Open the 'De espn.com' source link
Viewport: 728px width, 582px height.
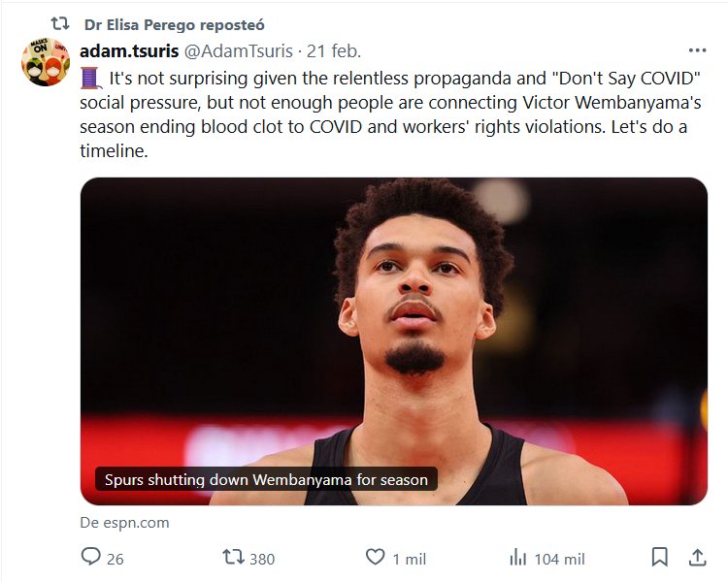pos(124,522)
